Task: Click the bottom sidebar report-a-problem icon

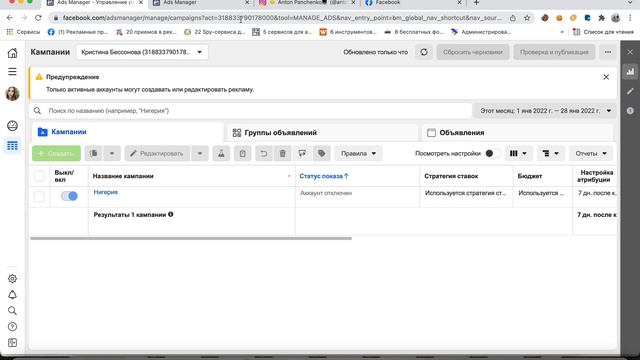Action: coord(13,342)
